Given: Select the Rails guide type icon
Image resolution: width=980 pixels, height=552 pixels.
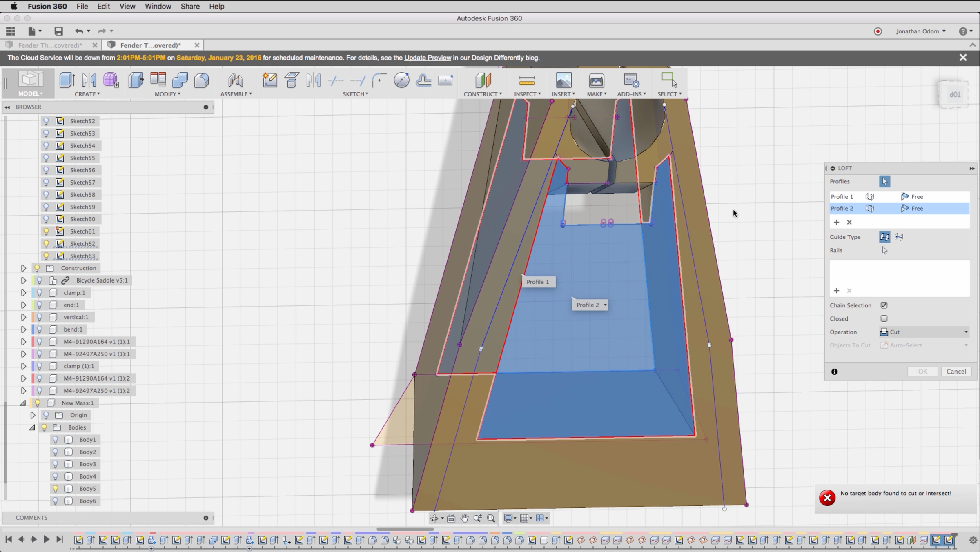Looking at the screenshot, I should click(884, 237).
